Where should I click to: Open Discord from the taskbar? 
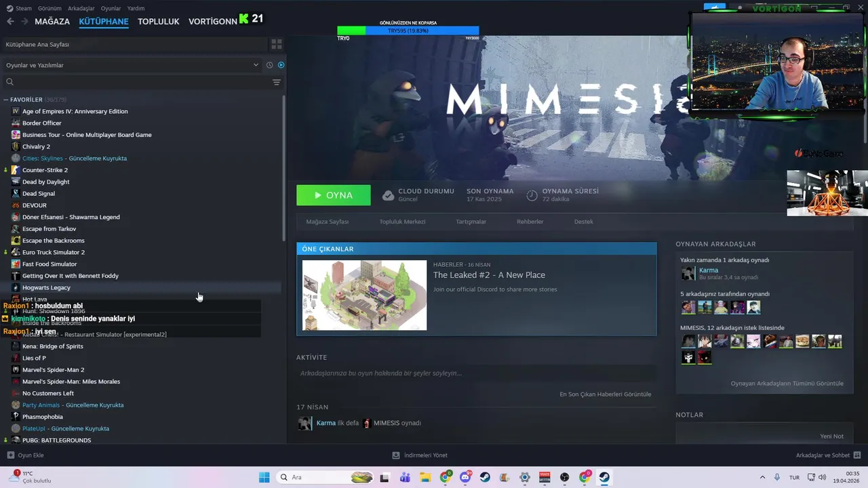(x=465, y=477)
